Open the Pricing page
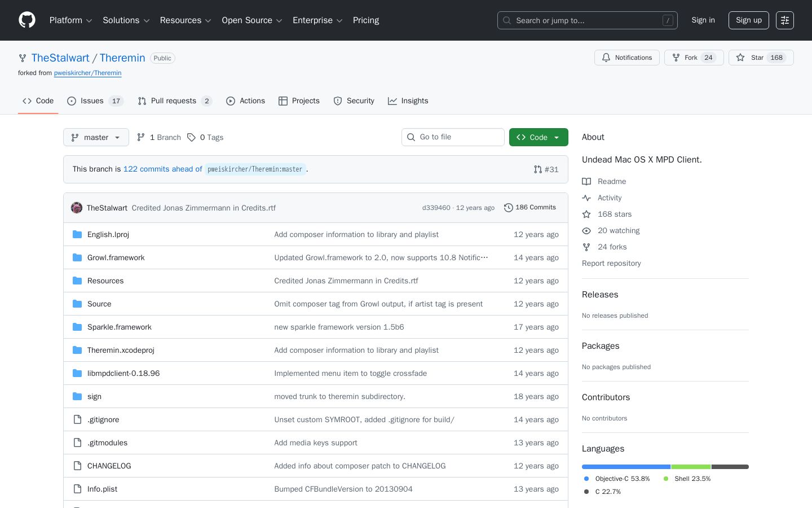The width and height of the screenshot is (812, 508). tap(366, 20)
